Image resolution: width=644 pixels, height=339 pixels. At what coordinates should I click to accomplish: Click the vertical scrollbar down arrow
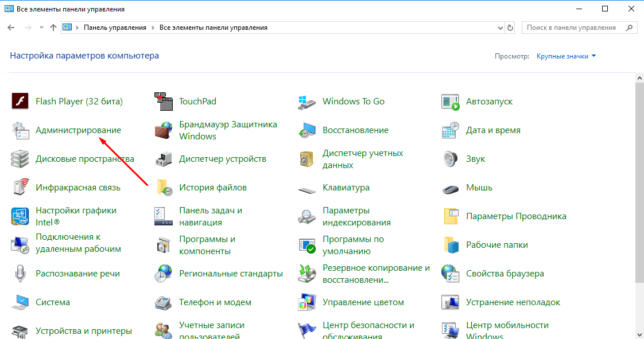pos(639,334)
